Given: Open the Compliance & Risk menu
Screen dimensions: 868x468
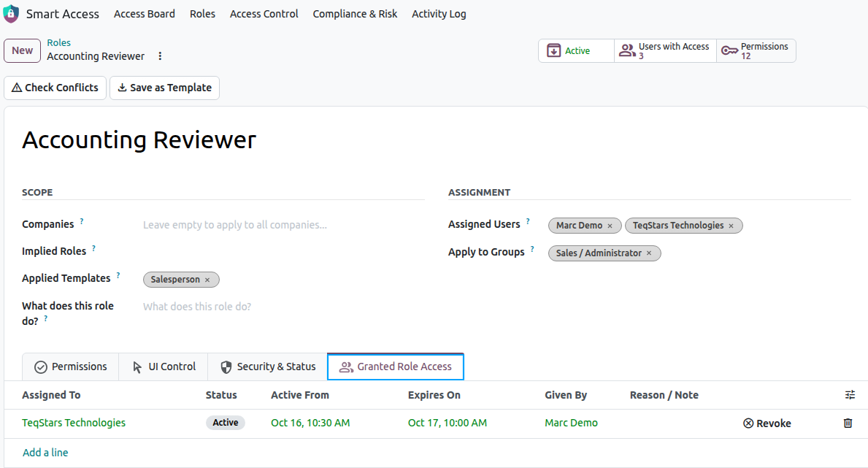Looking at the screenshot, I should point(355,14).
